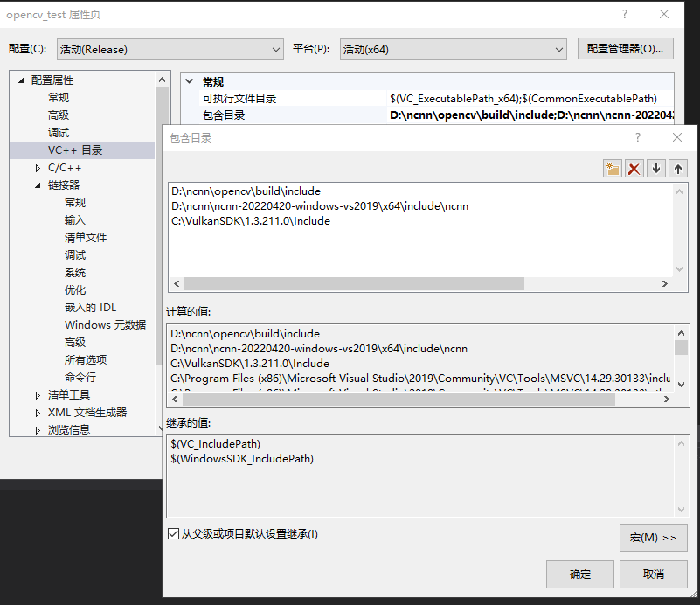Expand the 浏览信息 tree node
700x605 pixels.
point(38,430)
